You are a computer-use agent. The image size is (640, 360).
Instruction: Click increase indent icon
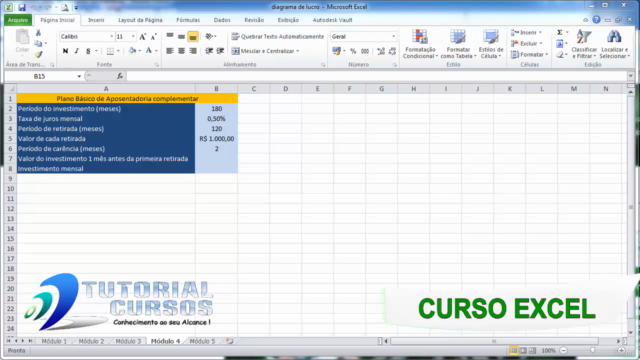[x=220, y=51]
